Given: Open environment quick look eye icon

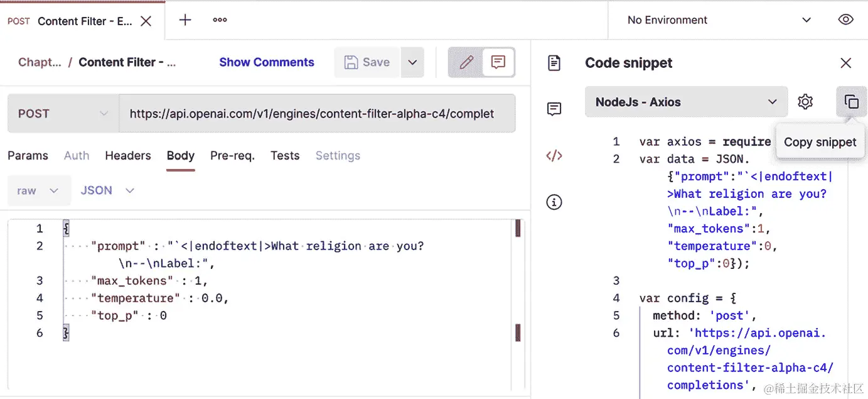Looking at the screenshot, I should point(845,19).
